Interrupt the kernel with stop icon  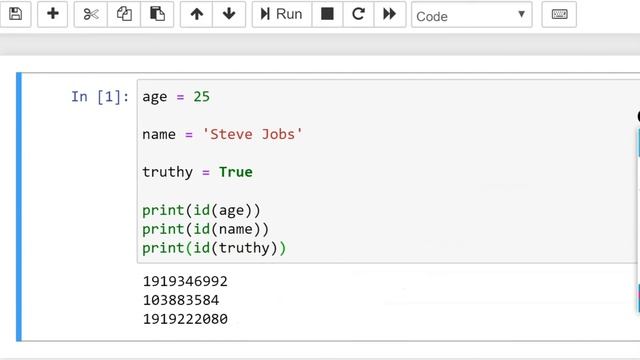click(327, 14)
